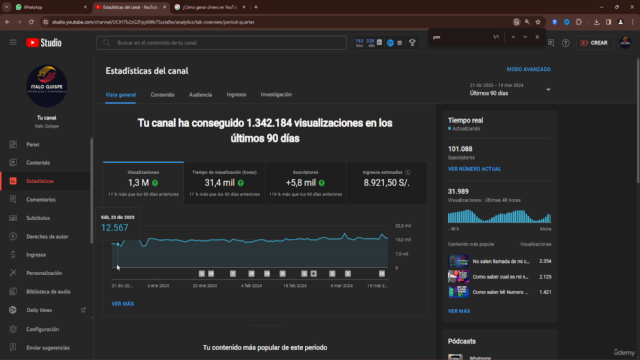Image resolution: width=640 pixels, height=360 pixels.
Task: Open the 'Como saber cual es mi s...' video thumbnail
Action: tap(458, 277)
